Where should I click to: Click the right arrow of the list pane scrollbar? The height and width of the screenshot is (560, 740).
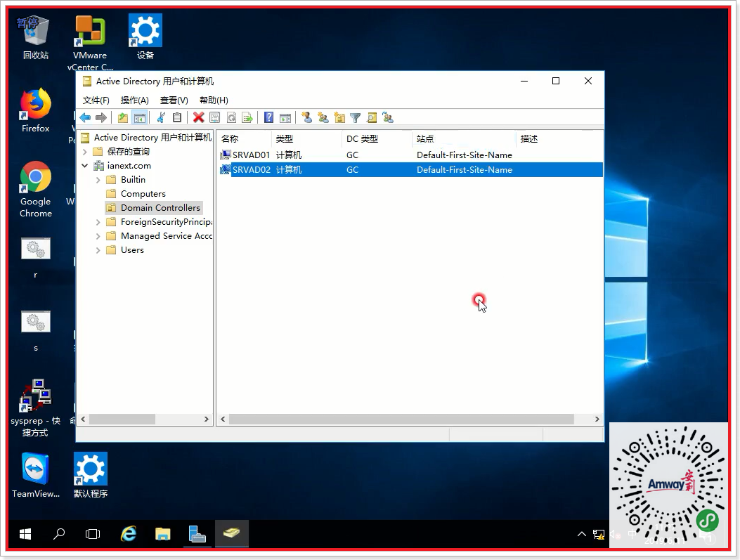[597, 419]
